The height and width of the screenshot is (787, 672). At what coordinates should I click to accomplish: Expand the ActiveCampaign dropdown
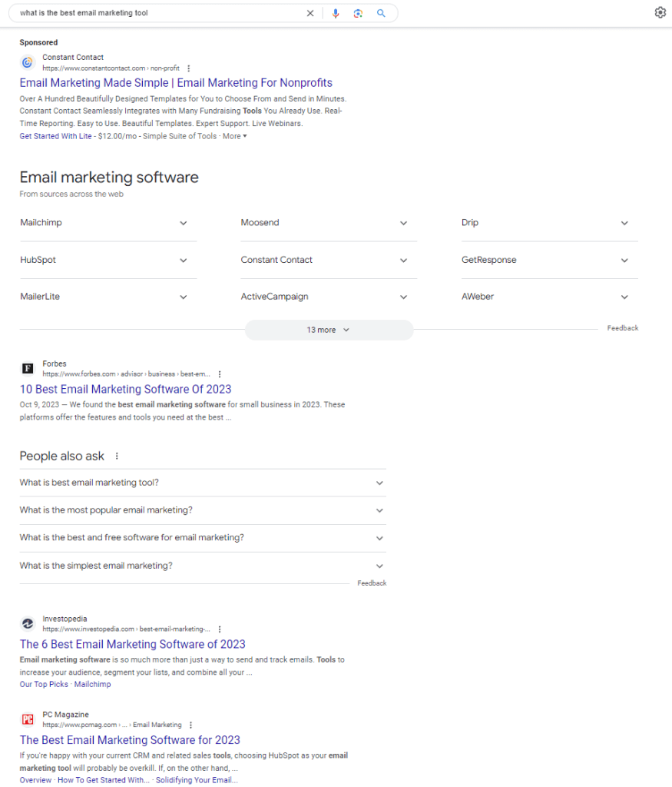pos(404,297)
